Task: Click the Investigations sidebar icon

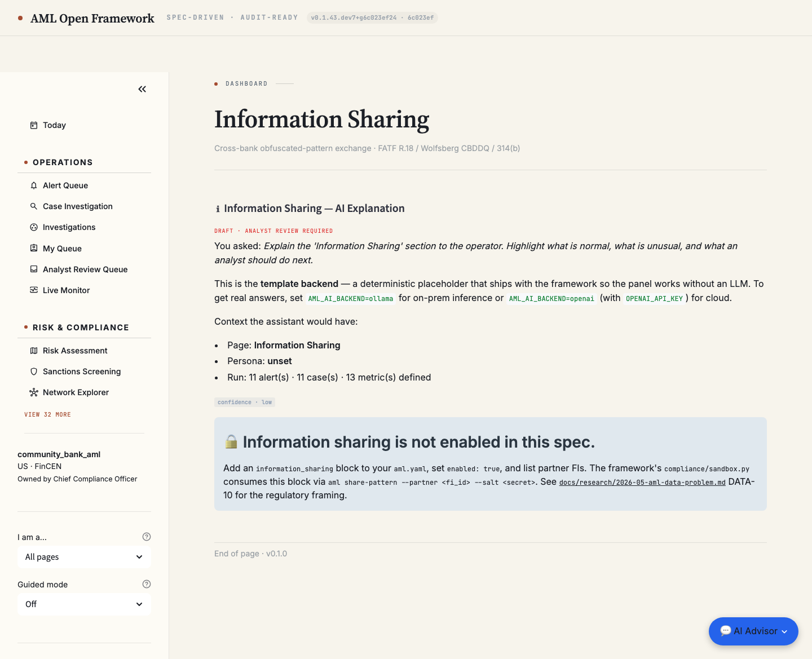Action: (x=34, y=227)
